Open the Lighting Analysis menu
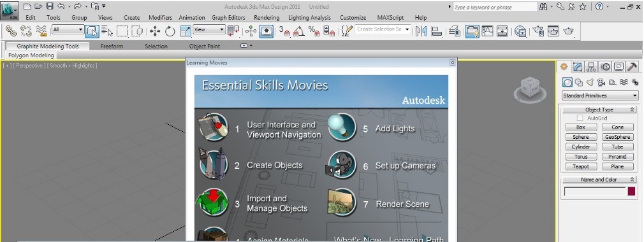The height and width of the screenshot is (242, 644). 309,18
